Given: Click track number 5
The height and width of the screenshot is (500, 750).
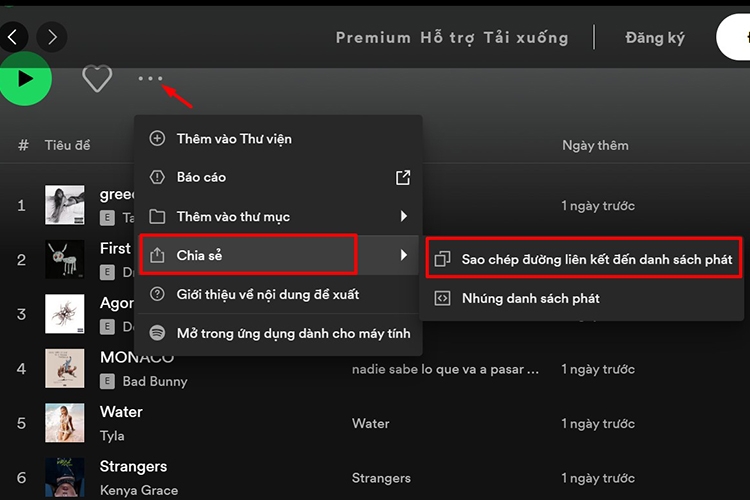Looking at the screenshot, I should coord(21,423).
